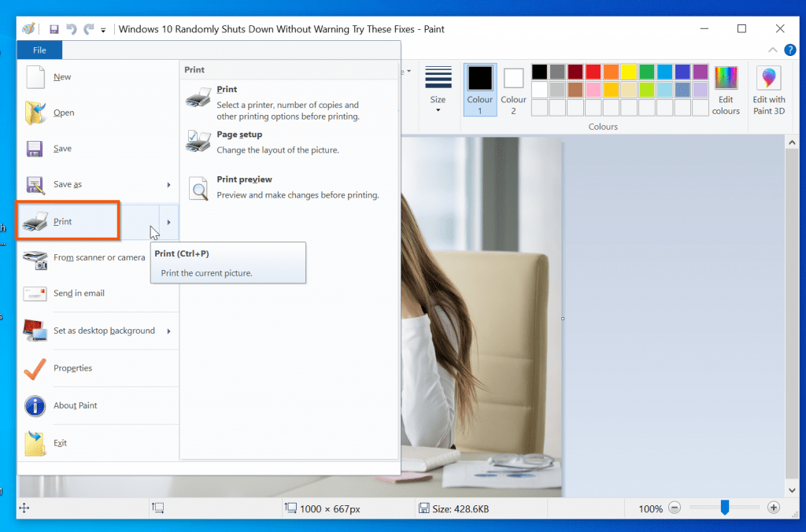The width and height of the screenshot is (806, 532).
Task: Click About Paint
Action: (76, 405)
